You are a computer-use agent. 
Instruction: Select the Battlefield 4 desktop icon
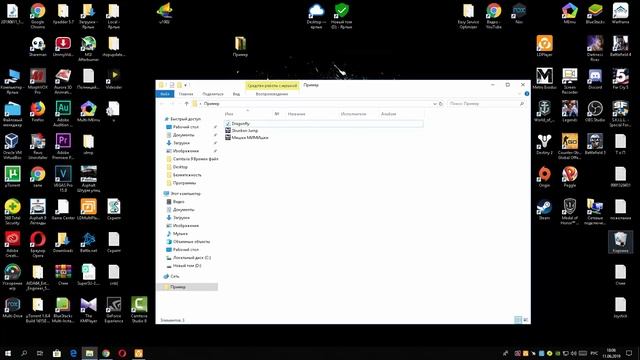pos(620,46)
